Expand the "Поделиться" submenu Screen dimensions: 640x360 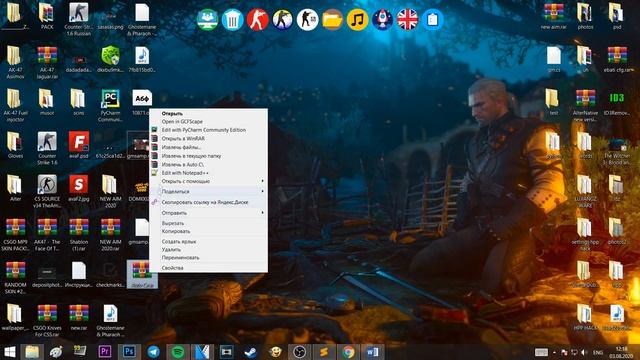[208, 191]
